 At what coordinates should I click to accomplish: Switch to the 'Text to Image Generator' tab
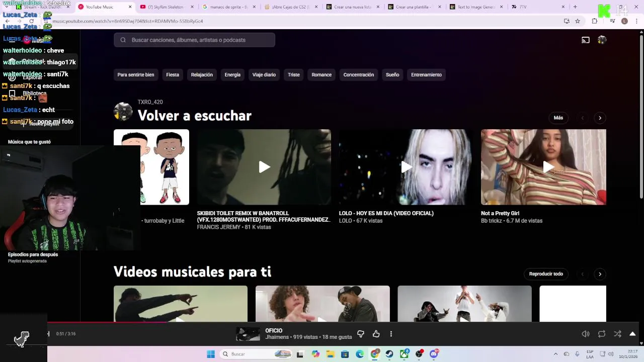[x=476, y=7]
